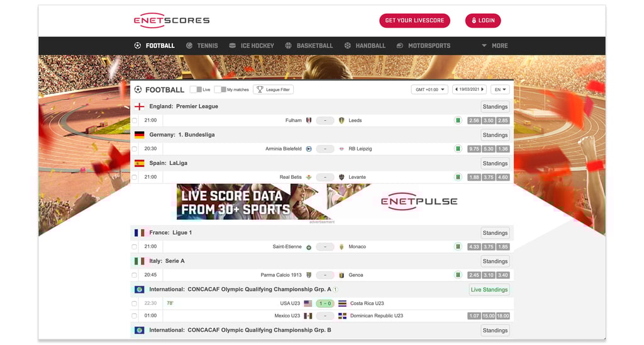Click the Enetscores logo

(x=172, y=20)
